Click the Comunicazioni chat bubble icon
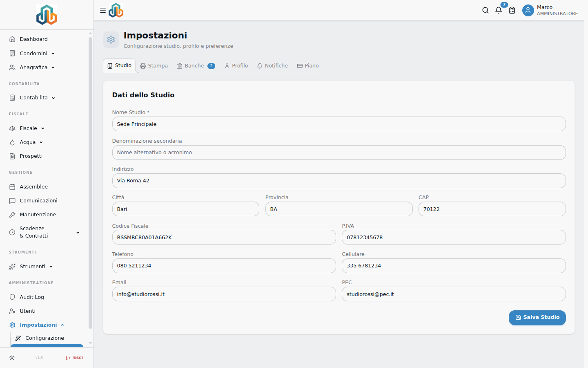The height and width of the screenshot is (368, 588). tap(12, 201)
